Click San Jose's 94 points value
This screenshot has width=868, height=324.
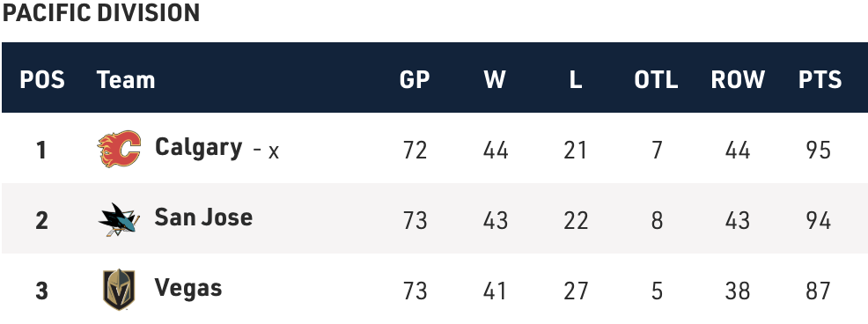[819, 220]
